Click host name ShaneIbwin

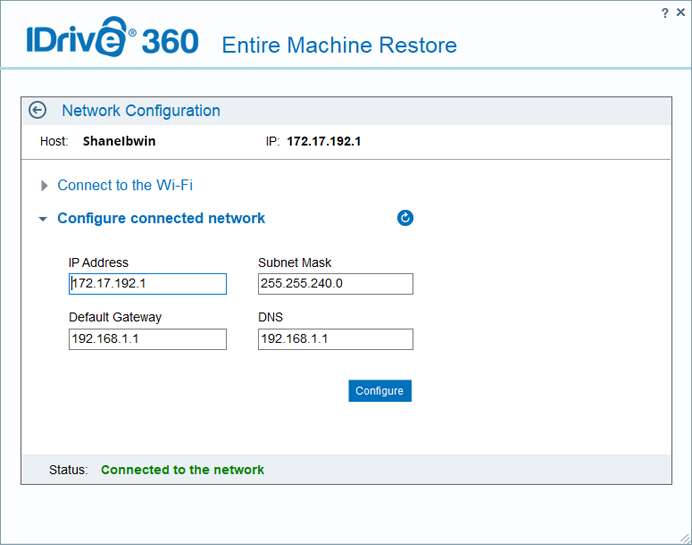pyautogui.click(x=119, y=141)
